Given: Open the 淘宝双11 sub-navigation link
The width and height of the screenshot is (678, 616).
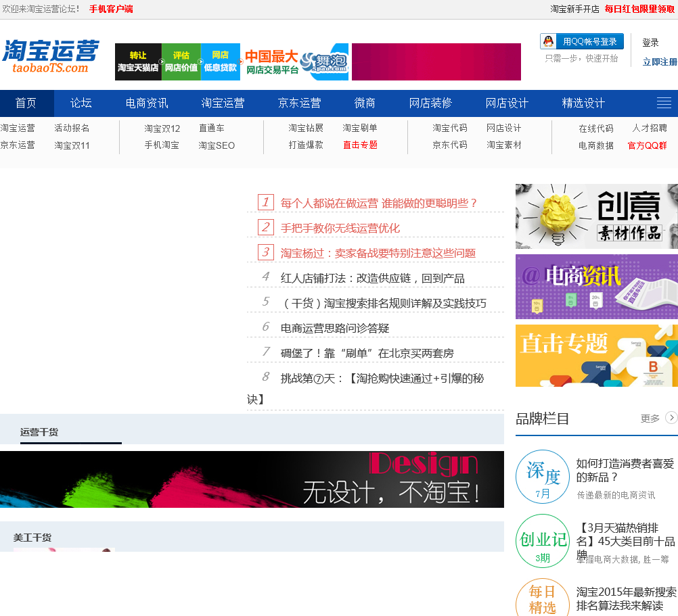Looking at the screenshot, I should tap(72, 145).
